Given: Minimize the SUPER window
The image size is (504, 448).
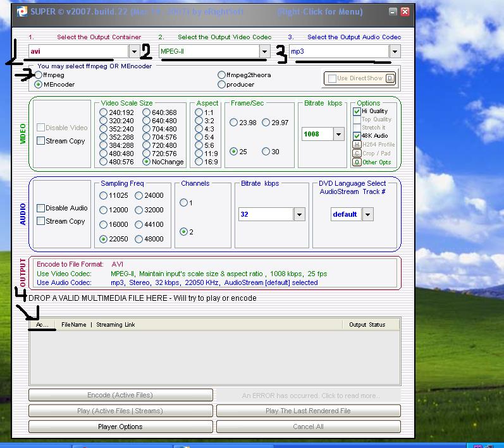Looking at the screenshot, I should (393, 12).
